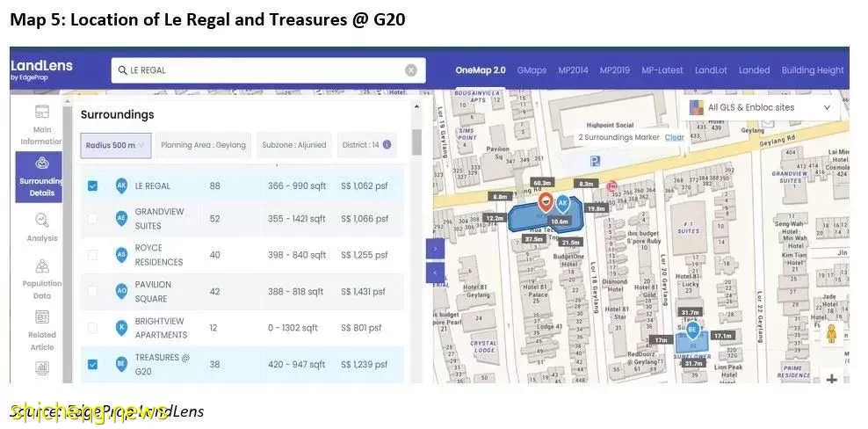Viewport: 868px width, 429px height.
Task: Select the LE REGAL property name
Action: pyautogui.click(x=153, y=186)
